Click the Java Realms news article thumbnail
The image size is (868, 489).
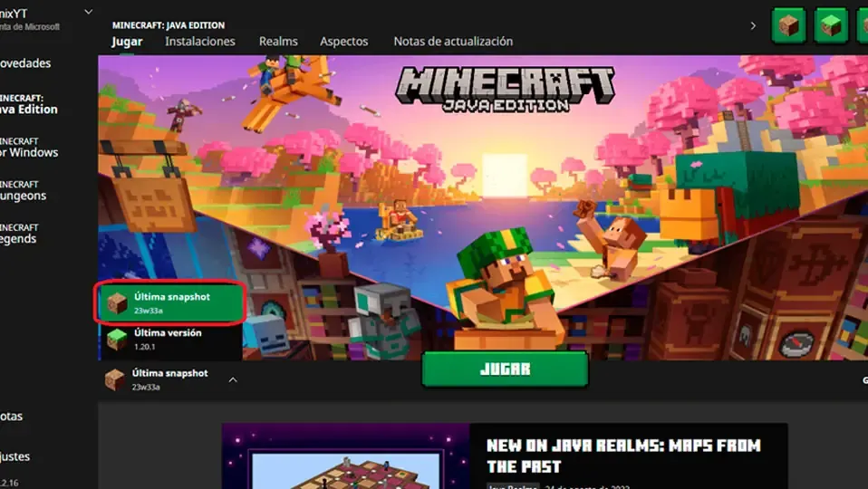click(345, 457)
